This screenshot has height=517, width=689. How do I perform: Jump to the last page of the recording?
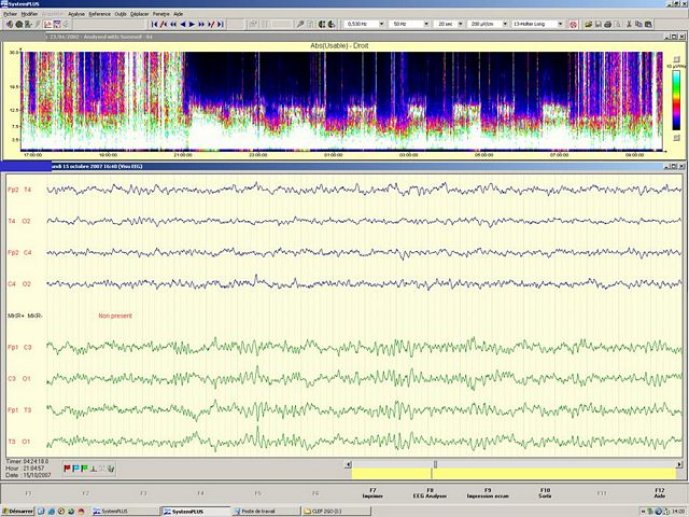[221, 24]
